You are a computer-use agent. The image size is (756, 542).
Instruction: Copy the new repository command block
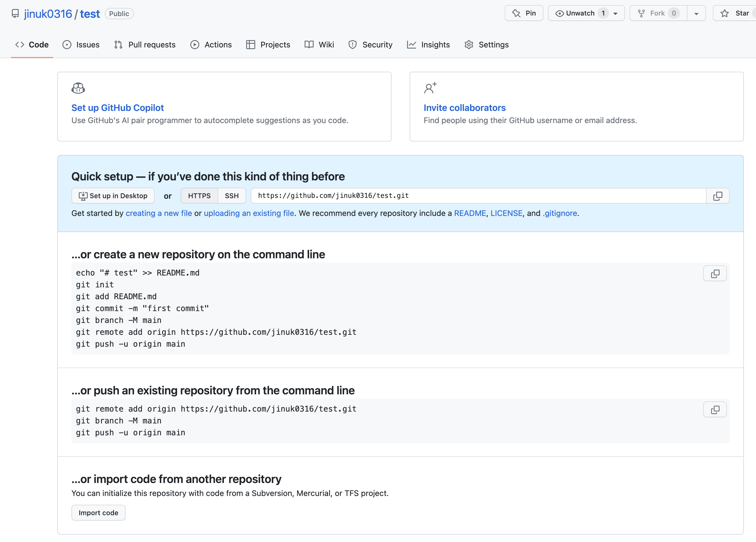click(715, 274)
